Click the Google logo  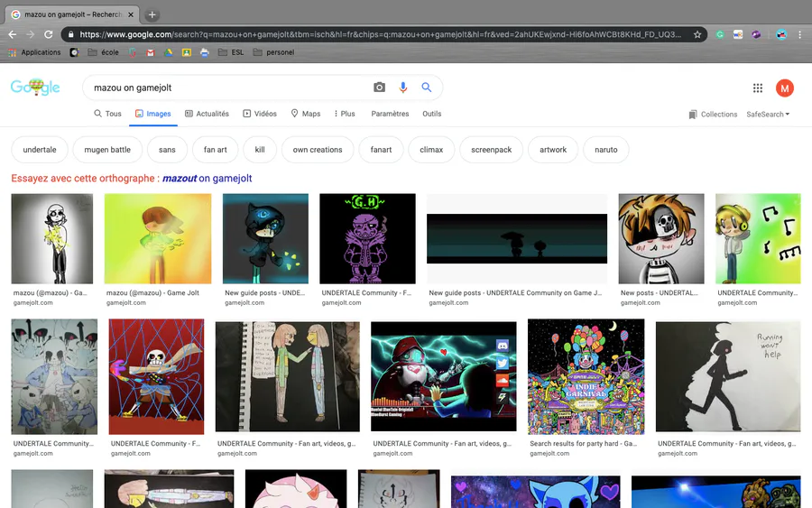[x=35, y=87]
